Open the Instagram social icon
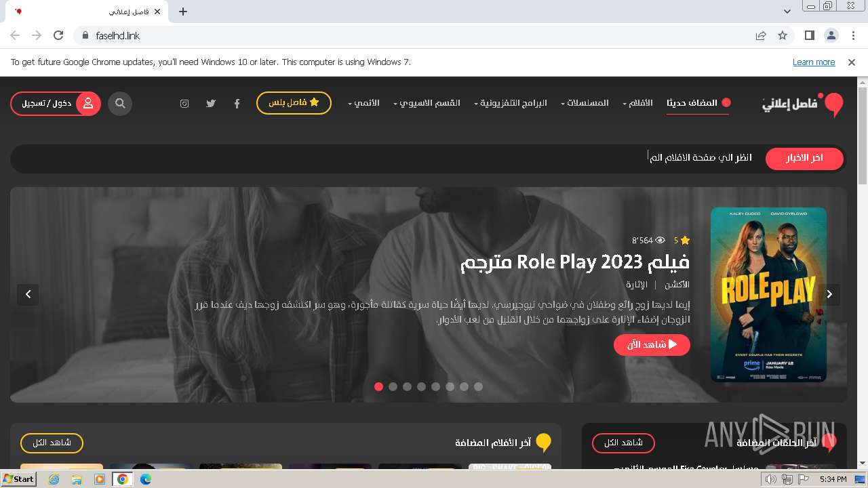The image size is (868, 488). 184,104
